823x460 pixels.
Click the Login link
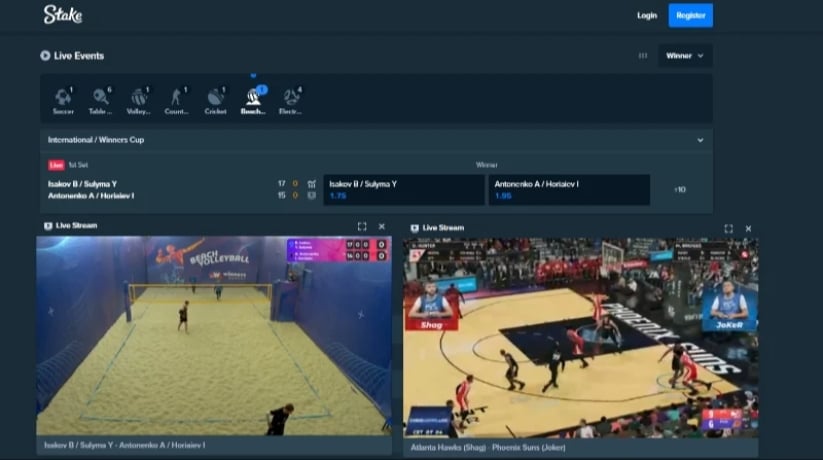pos(647,16)
